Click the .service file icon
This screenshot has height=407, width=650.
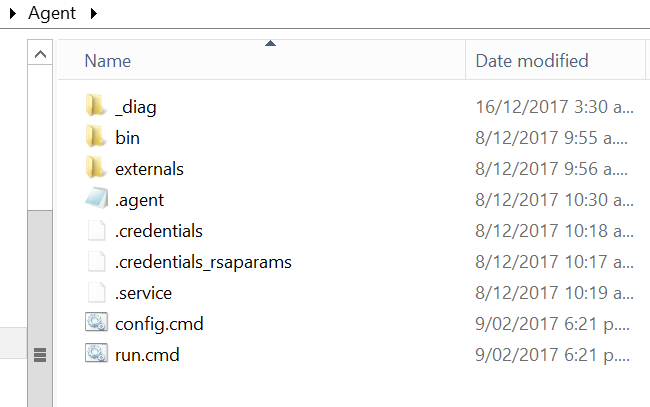(x=96, y=293)
